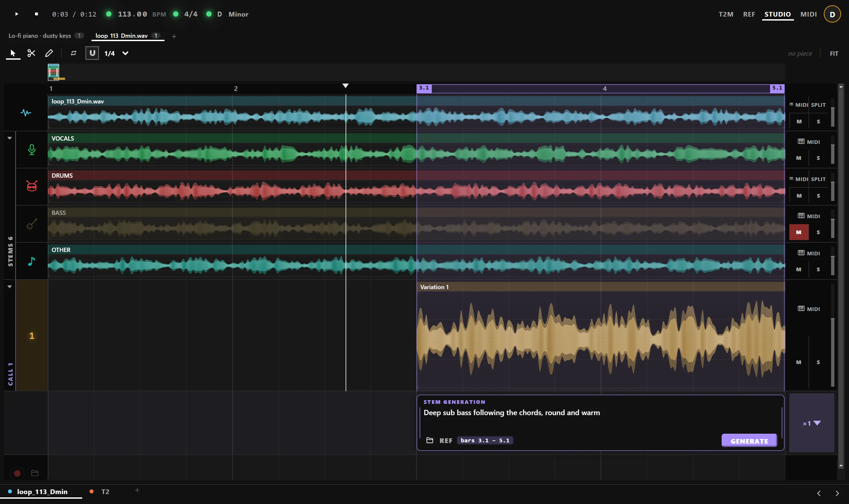Viewport: 849px width, 504px height.
Task: Convert VOCALS track to MIDI
Action: [x=809, y=142]
